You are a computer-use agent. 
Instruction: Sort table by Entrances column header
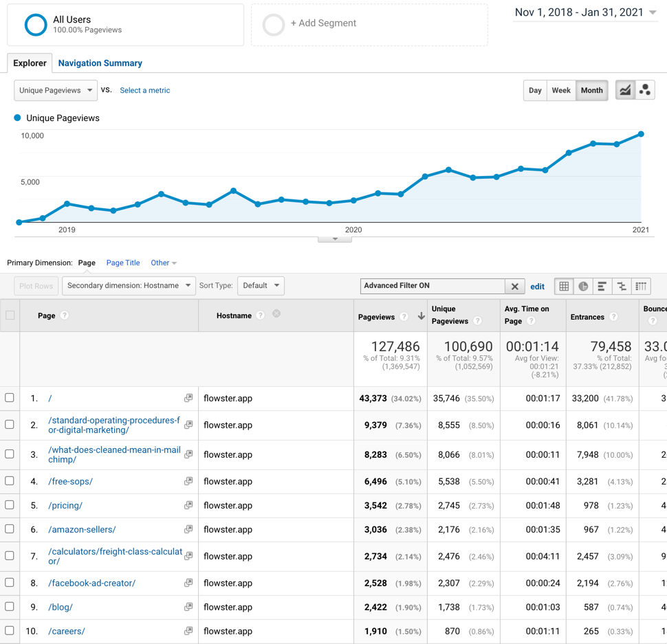[x=587, y=317]
